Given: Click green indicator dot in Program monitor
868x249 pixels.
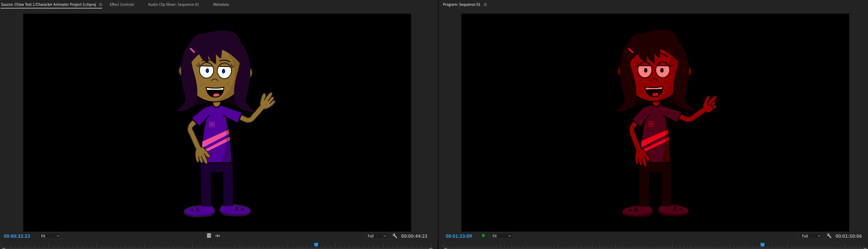Looking at the screenshot, I should 484,236.
